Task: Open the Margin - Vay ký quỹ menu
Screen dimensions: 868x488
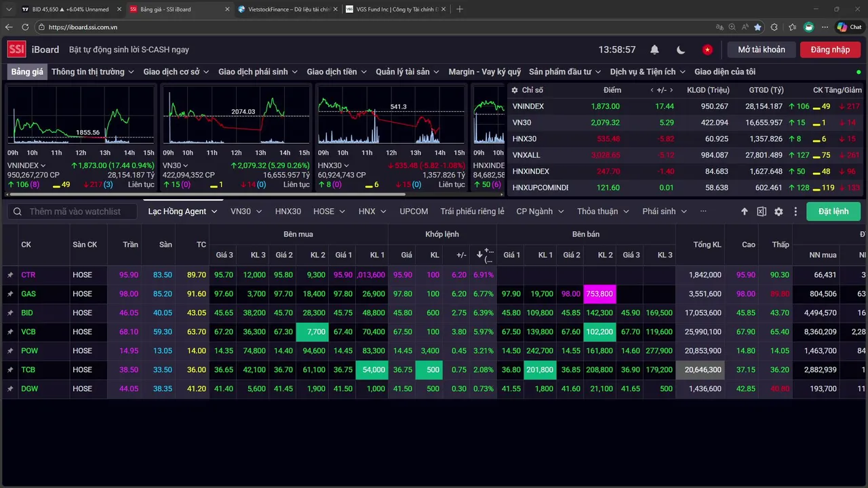Action: pyautogui.click(x=485, y=72)
